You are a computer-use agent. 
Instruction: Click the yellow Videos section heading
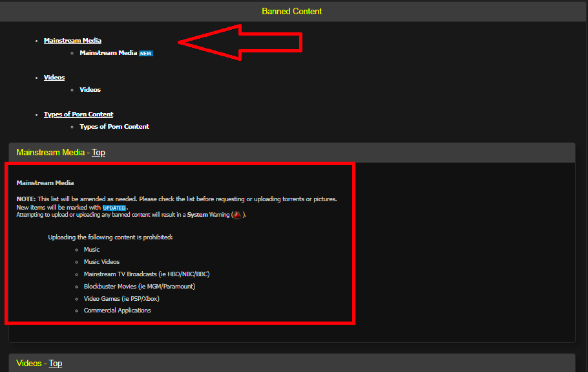point(29,364)
